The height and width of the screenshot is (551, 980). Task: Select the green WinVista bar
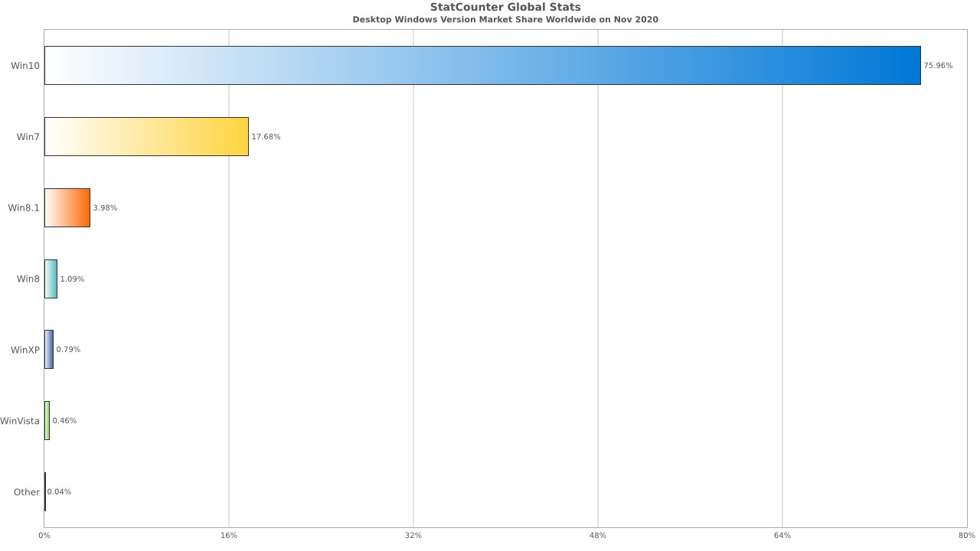[47, 421]
